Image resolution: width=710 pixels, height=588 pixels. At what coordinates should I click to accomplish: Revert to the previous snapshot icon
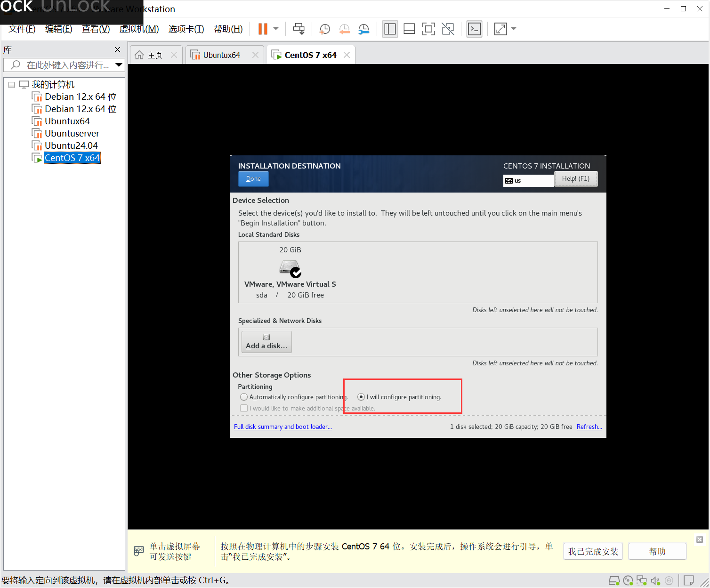344,29
